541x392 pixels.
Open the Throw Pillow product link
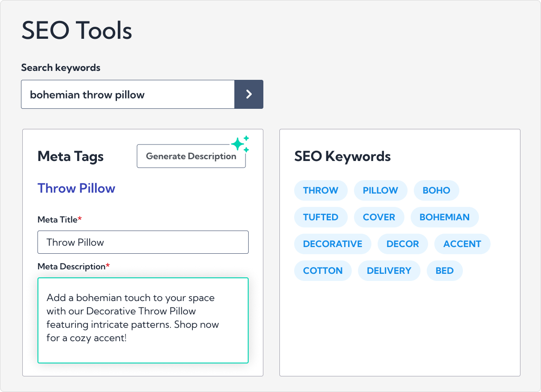pos(76,188)
